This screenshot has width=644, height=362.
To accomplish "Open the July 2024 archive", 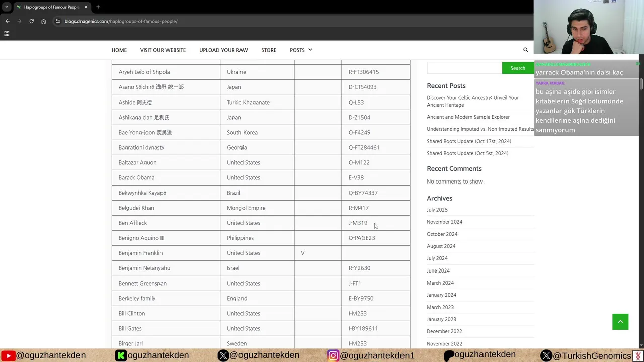I will coord(437,258).
